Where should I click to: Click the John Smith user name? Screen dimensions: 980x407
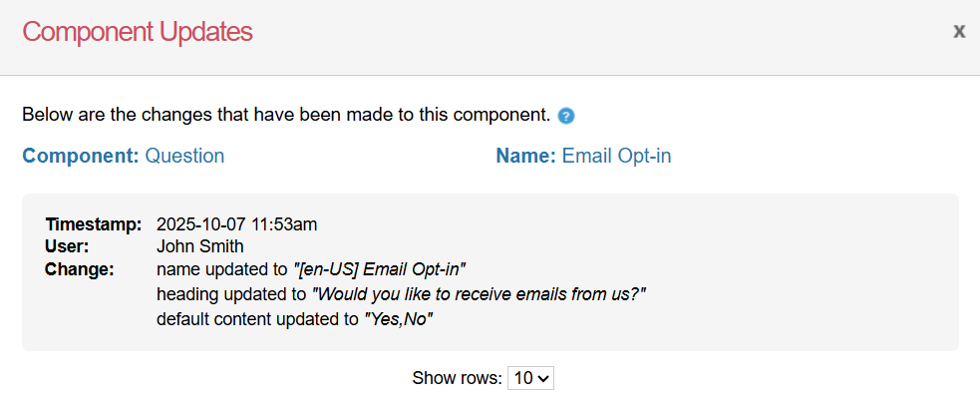click(x=200, y=246)
